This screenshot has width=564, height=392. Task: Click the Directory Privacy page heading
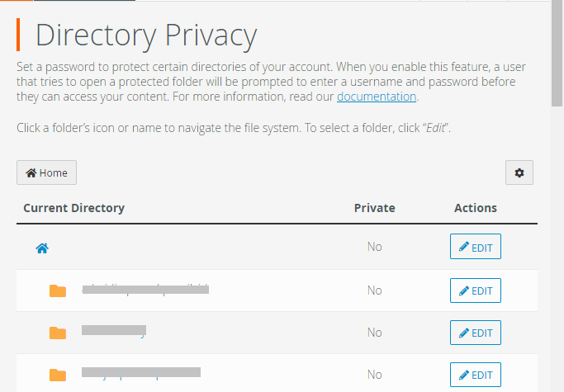coord(146,35)
